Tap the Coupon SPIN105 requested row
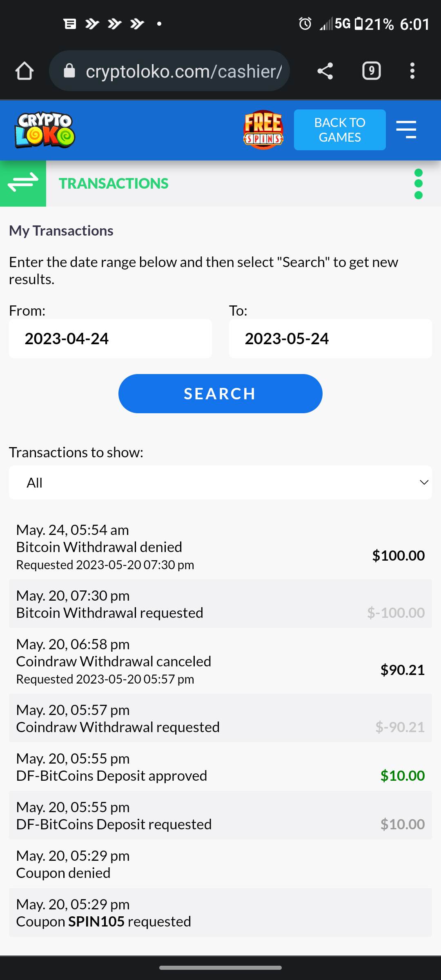 (x=220, y=913)
